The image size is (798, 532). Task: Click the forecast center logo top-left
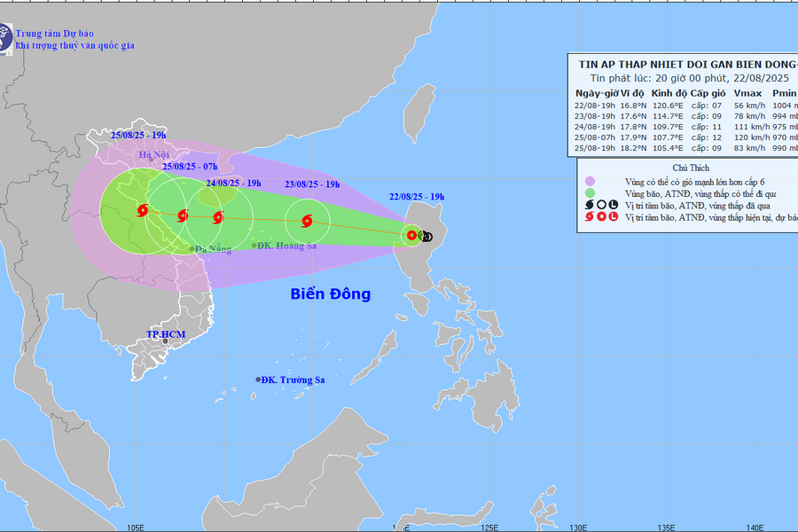tap(6, 38)
